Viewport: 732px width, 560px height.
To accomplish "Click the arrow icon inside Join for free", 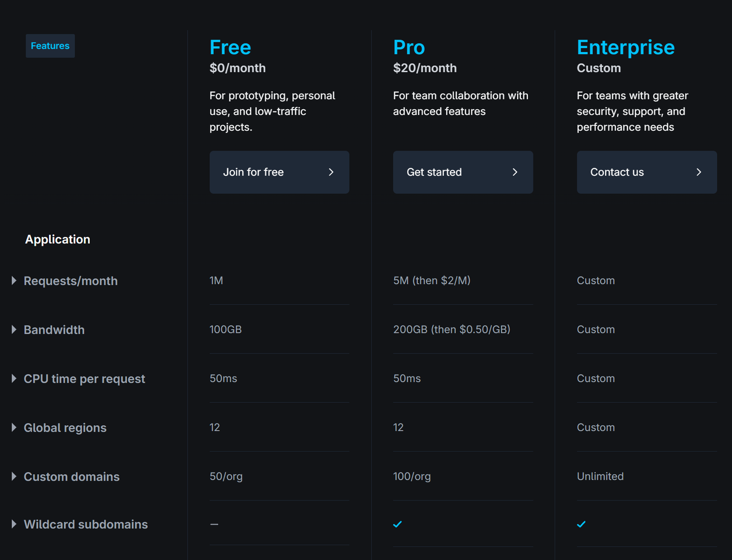I will 331,172.
